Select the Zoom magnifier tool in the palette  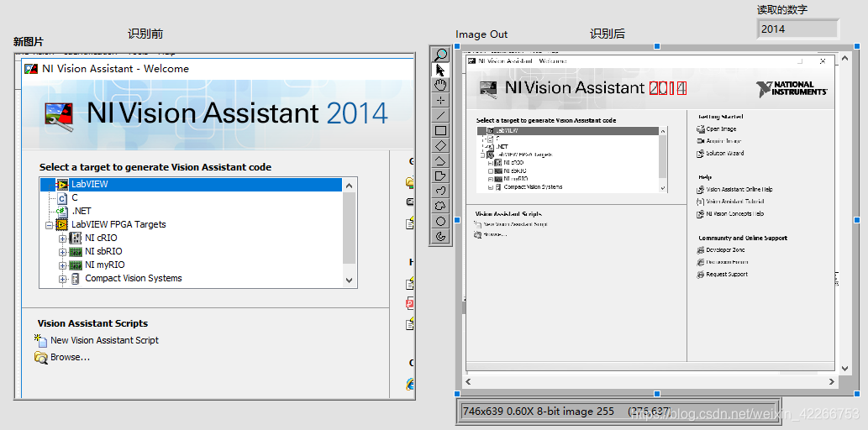(440, 55)
